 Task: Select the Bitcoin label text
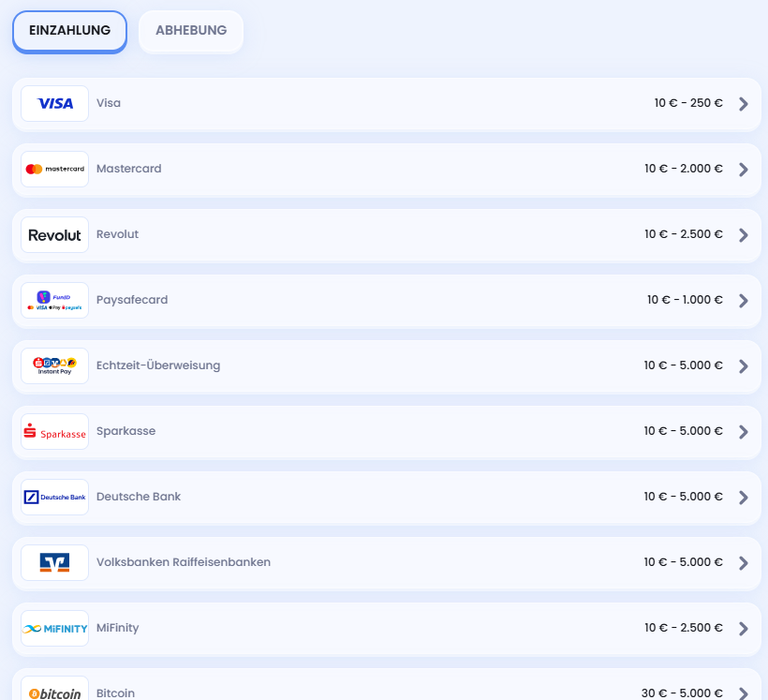[x=115, y=693]
